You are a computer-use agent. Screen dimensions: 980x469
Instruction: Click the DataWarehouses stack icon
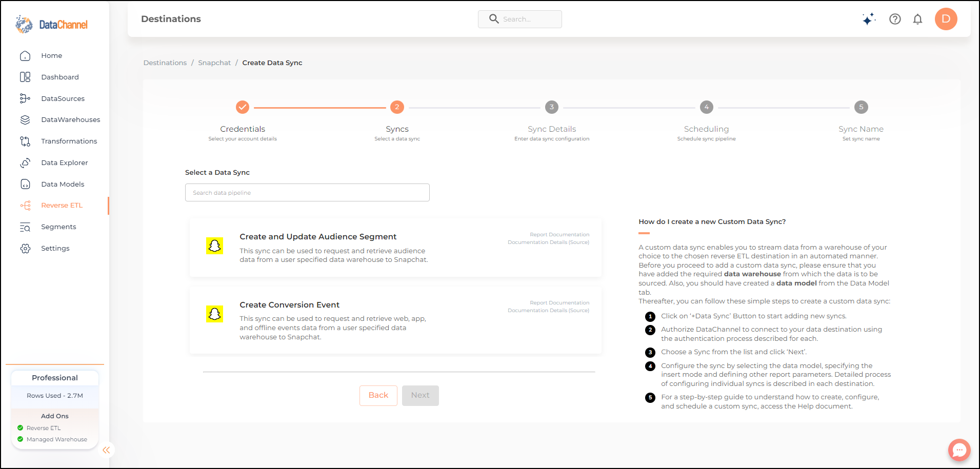tap(25, 120)
